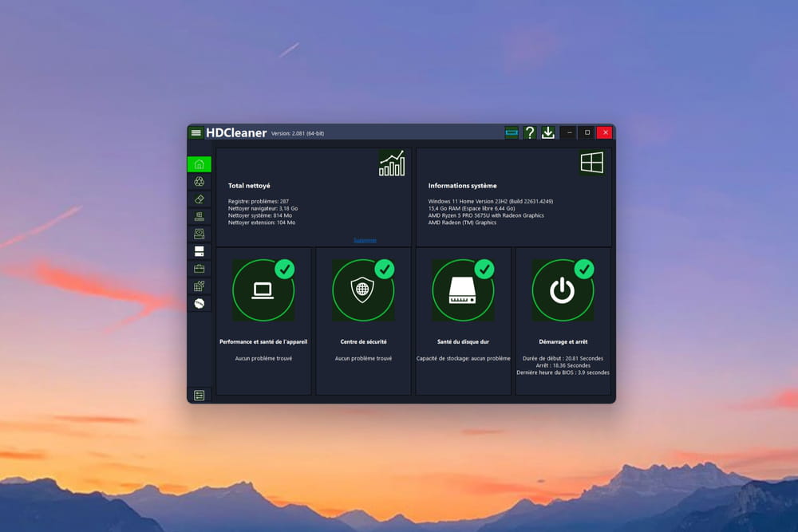The width and height of the screenshot is (798, 532).
Task: Click the 'Santé du disque dur' label
Action: (463, 342)
